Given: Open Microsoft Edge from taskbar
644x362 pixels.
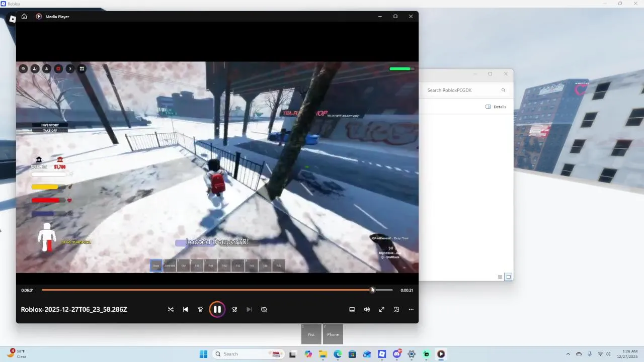Looking at the screenshot, I should pyautogui.click(x=338, y=354).
